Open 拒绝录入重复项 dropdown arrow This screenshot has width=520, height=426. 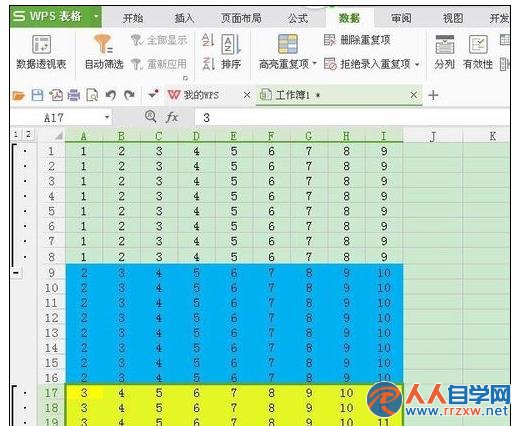417,64
